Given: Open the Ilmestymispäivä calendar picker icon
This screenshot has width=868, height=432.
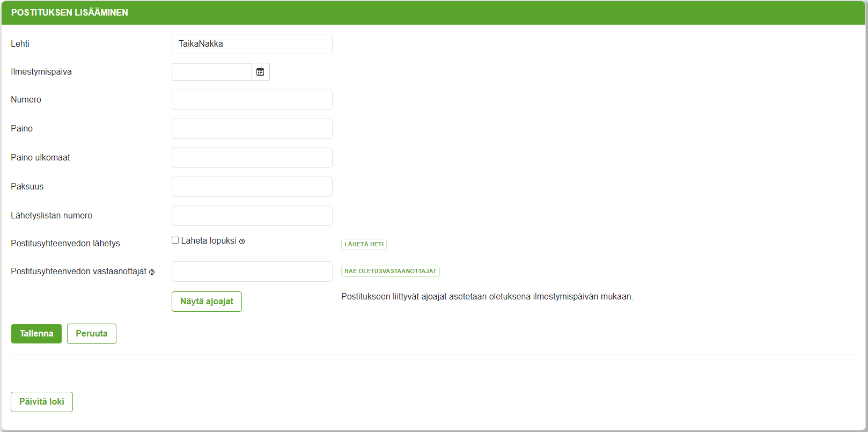Looking at the screenshot, I should 260,72.
